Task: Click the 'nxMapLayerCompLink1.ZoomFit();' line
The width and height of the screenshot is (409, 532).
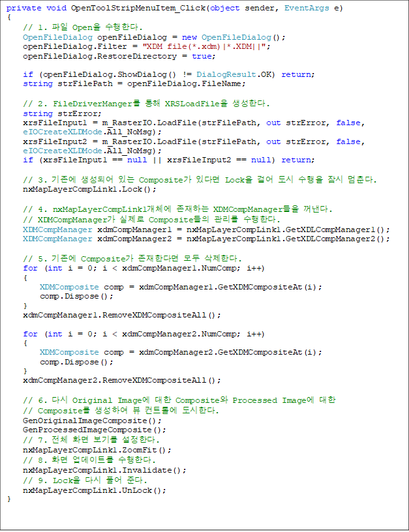Action: point(97,451)
